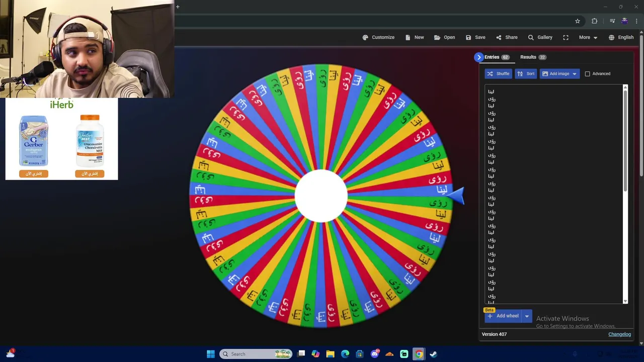The height and width of the screenshot is (362, 644).
Task: Open the arrow dropdown beside Add wheel
Action: click(527, 316)
